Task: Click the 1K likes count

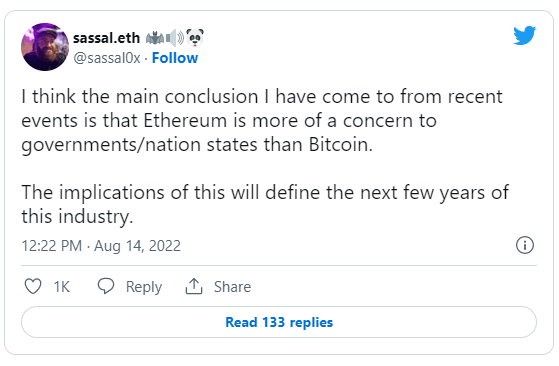Action: pos(62,287)
